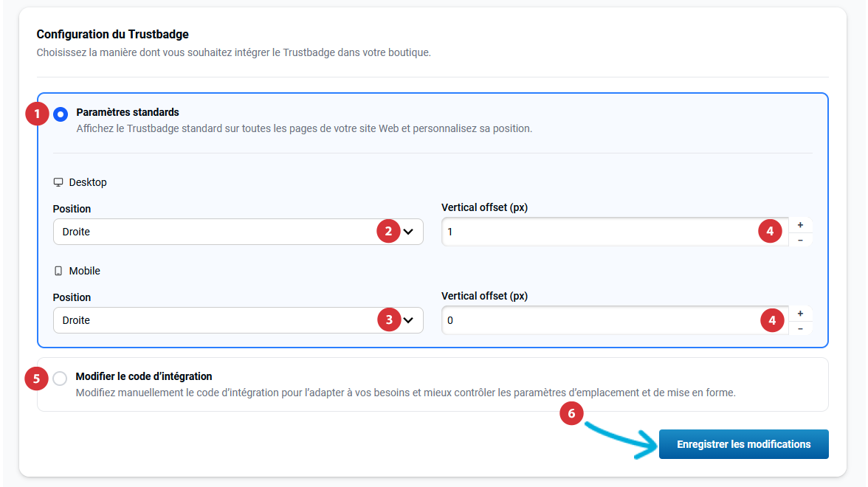Click the Mobile phone icon
The image size is (868, 487).
tap(58, 271)
